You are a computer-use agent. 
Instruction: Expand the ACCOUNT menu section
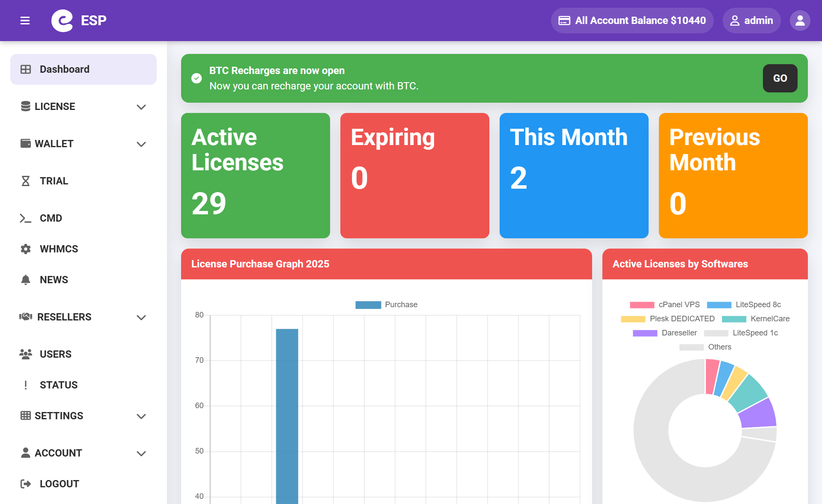(141, 453)
